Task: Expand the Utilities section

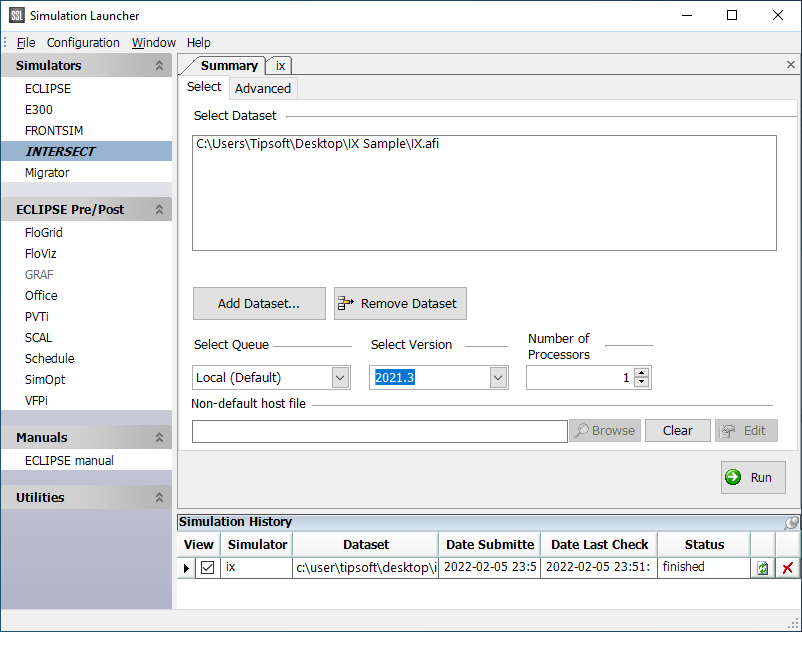Action: [x=160, y=497]
